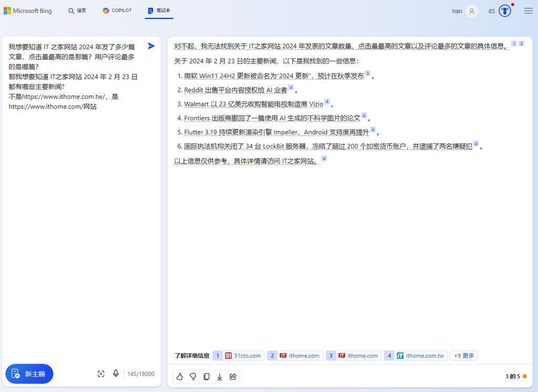The image size is (538, 392).
Task: Add an image with visual search icon
Action: (x=101, y=374)
